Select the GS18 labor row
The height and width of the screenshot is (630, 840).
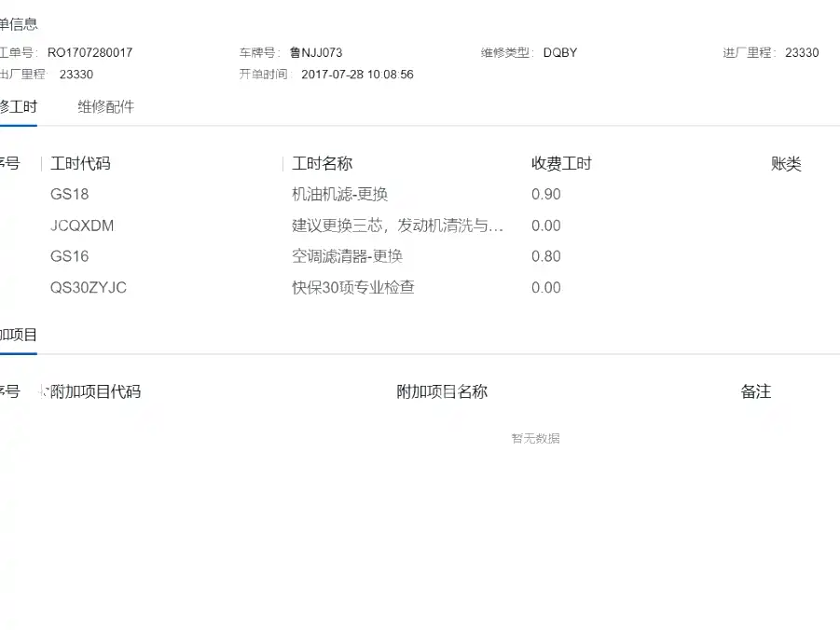pos(420,194)
